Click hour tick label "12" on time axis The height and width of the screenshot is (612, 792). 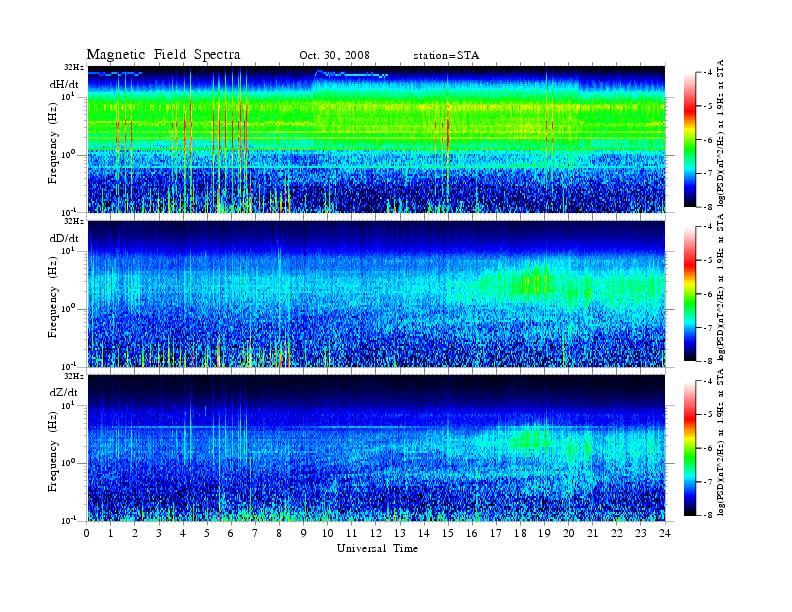[376, 533]
